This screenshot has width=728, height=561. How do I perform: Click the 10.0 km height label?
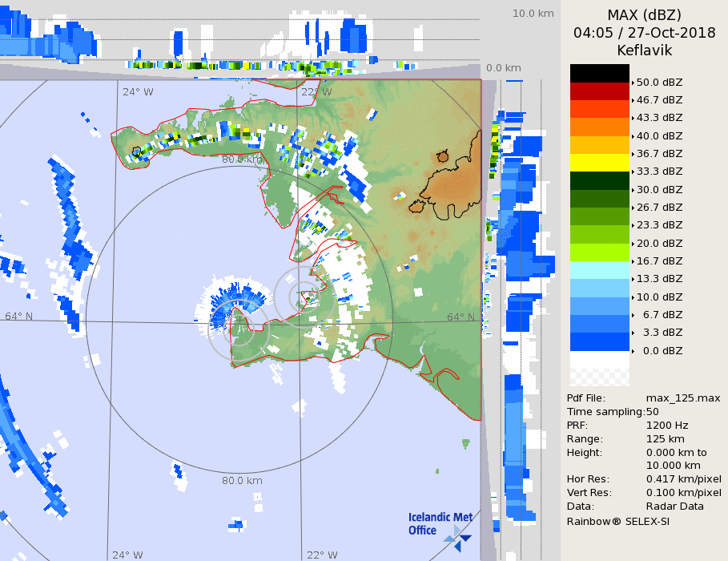(533, 14)
